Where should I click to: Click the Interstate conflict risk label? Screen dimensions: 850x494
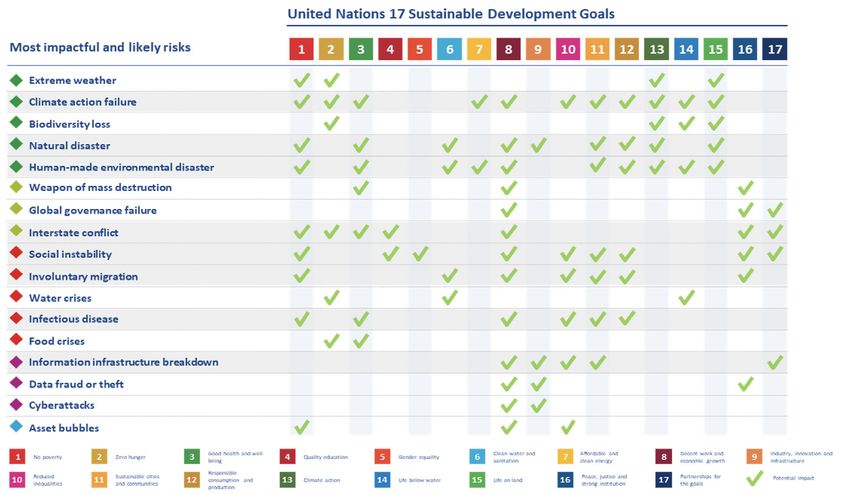click(73, 232)
